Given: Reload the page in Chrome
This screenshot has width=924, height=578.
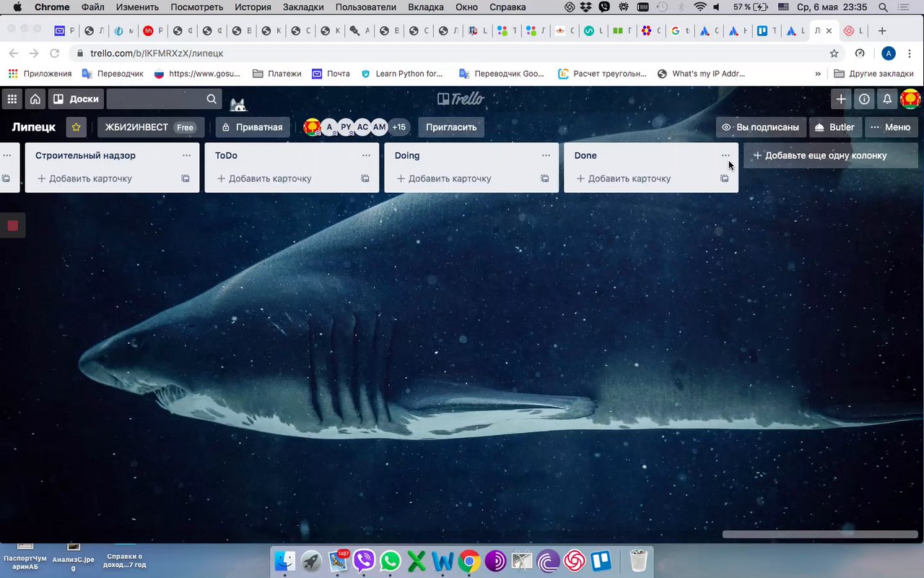Looking at the screenshot, I should pos(54,53).
